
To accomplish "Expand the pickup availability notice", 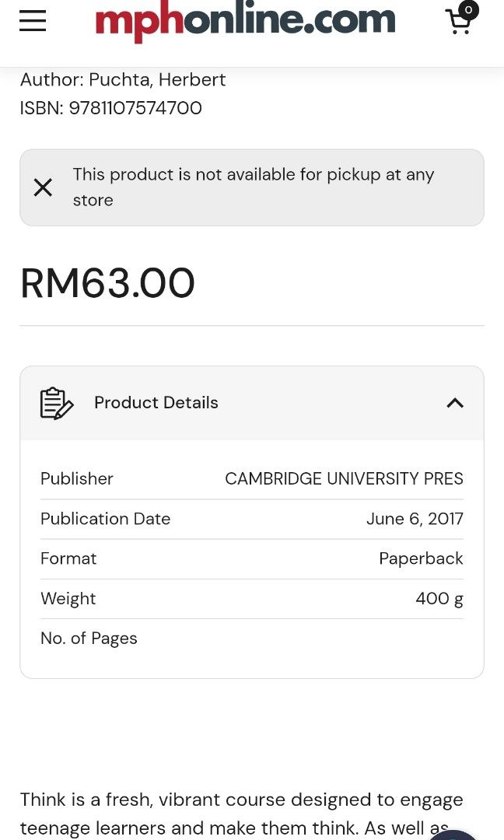I will tap(252, 187).
